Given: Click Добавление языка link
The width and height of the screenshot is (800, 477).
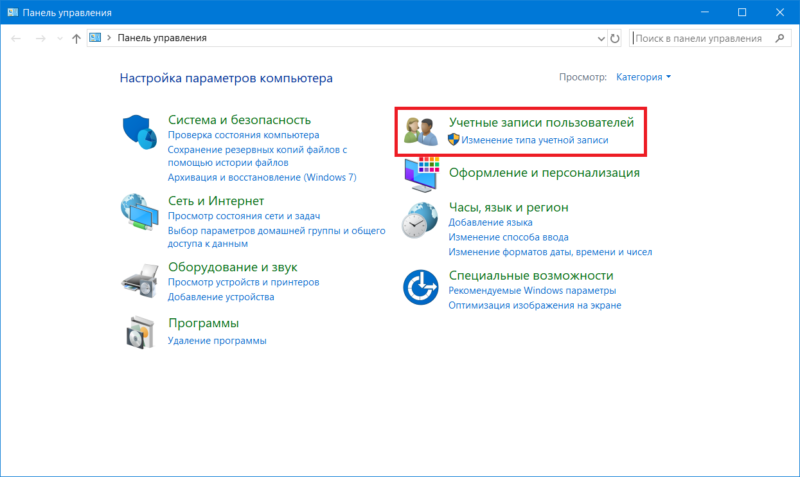Looking at the screenshot, I should [x=490, y=222].
